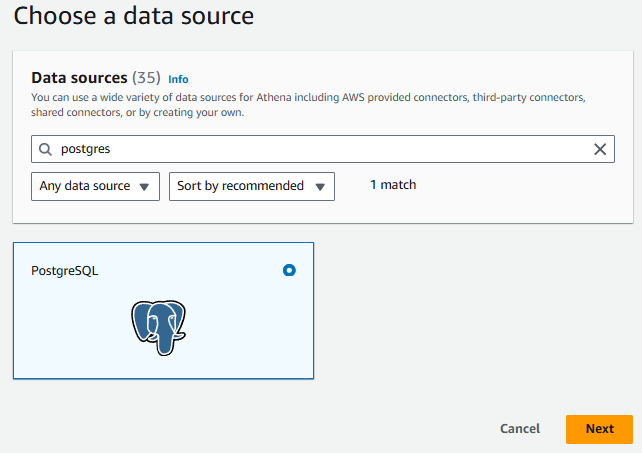Expand the Sort by recommended dropdown
This screenshot has width=642, height=453.
coord(252,186)
